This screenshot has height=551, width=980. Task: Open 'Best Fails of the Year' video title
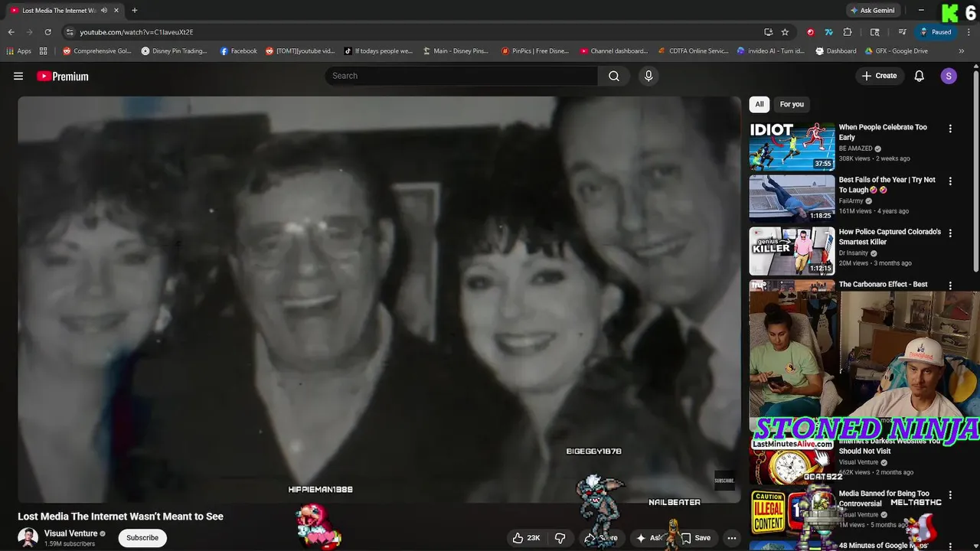click(887, 184)
